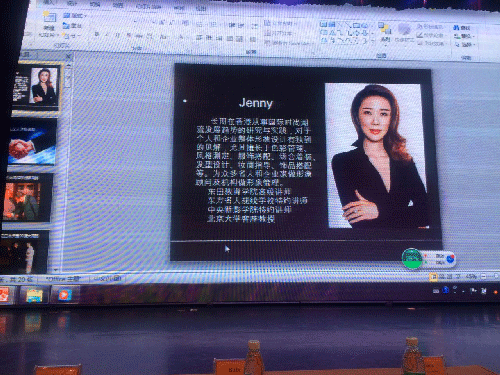This screenshot has width=500, height=375.
Task: Click the Jenny title text on slide
Action: click(x=256, y=103)
